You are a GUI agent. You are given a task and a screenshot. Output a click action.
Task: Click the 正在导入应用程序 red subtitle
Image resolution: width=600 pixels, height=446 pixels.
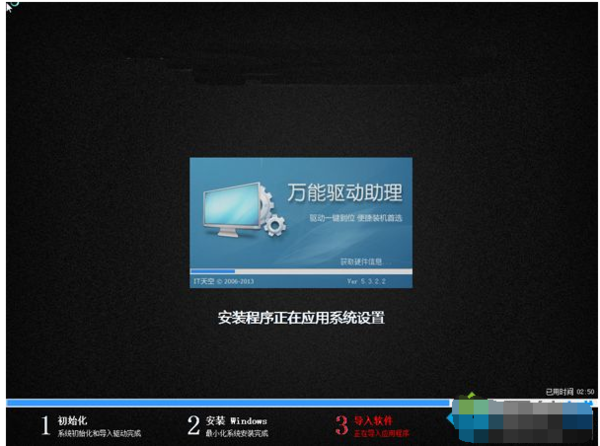click(381, 433)
